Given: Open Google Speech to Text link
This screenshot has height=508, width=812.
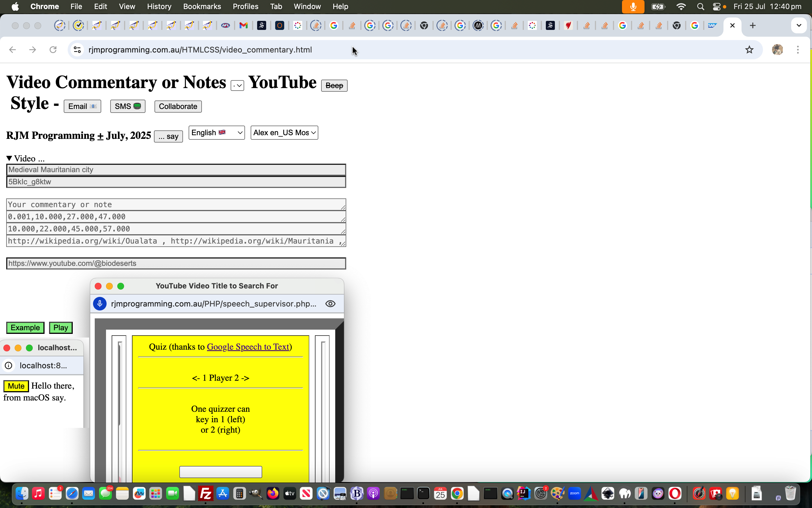Looking at the screenshot, I should click(248, 347).
